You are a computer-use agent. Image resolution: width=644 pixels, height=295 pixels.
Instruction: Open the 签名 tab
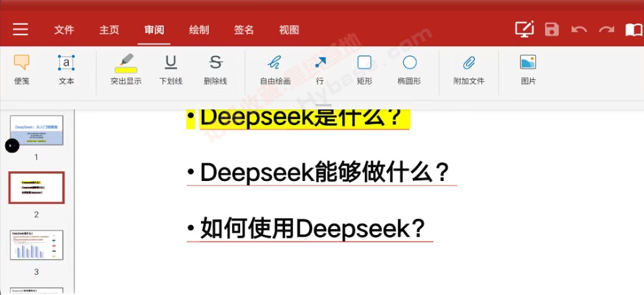click(244, 29)
